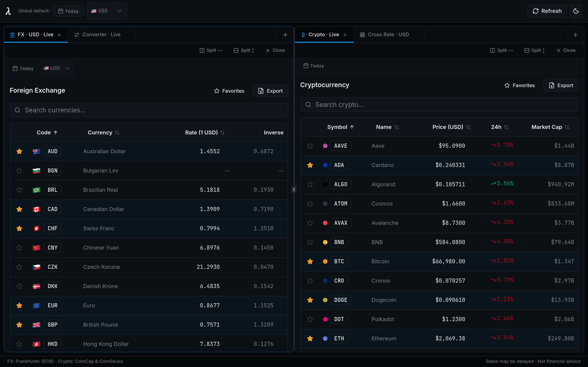This screenshot has width=588, height=367.
Task: Click the yellow color dot next to DOGE
Action: [x=325, y=300]
